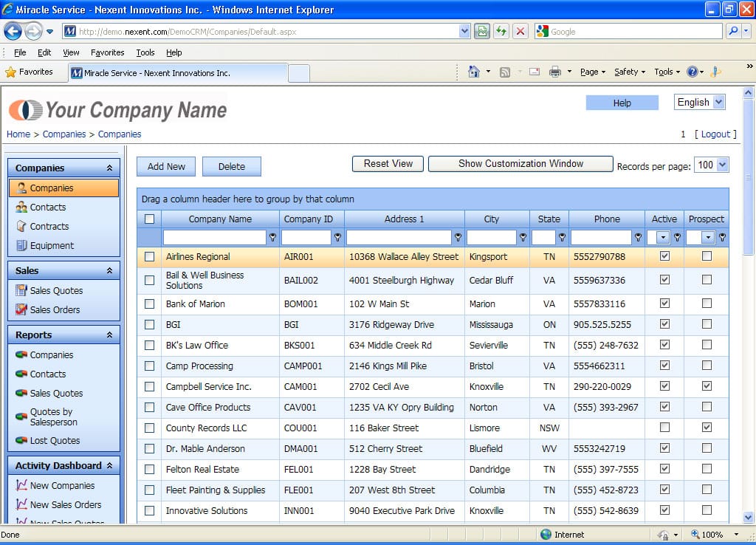Viewport: 756px width, 545px height.
Task: Click Show Customization Window button
Action: [520, 163]
